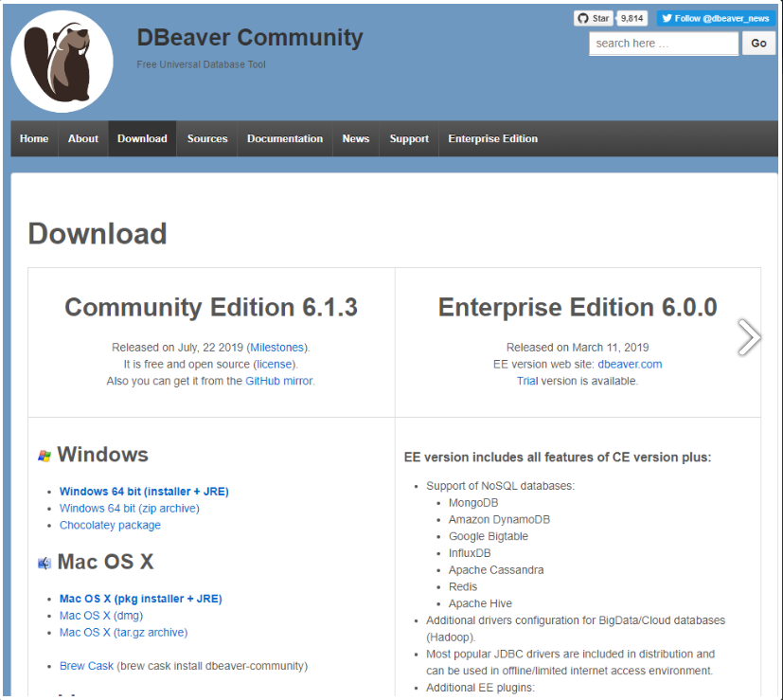This screenshot has width=783, height=700.
Task: Select the Download menu item
Action: [x=142, y=138]
